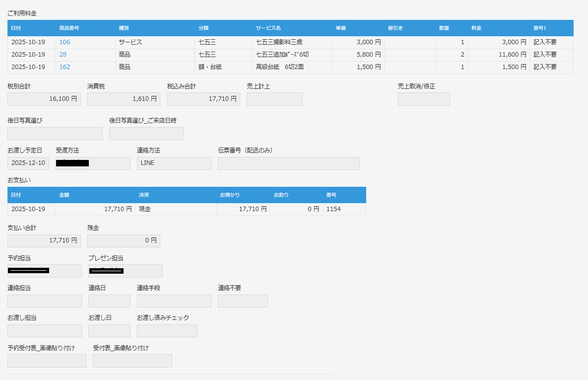Image resolution: width=588 pixels, height=380 pixels.
Task: Click the お渡し済みチェック field
Action: pos(167,331)
